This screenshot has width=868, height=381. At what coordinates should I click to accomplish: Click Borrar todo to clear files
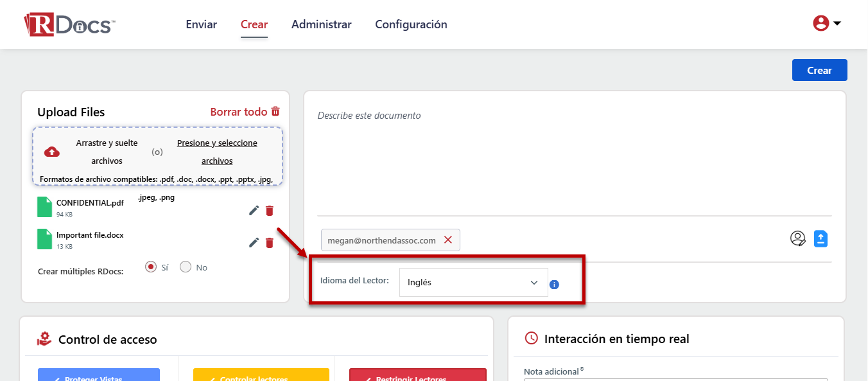pos(245,112)
